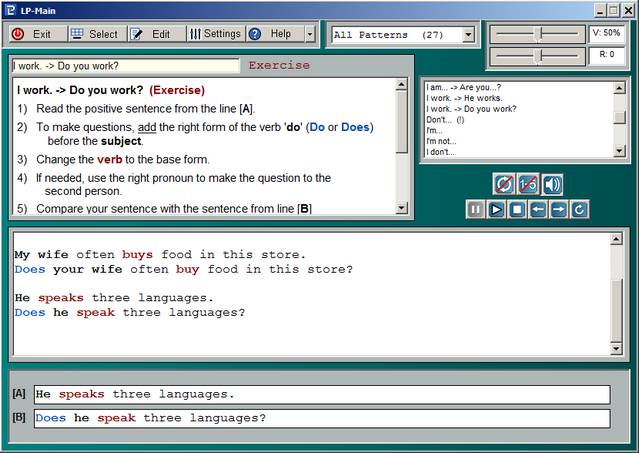This screenshot has width=639, height=453.
Task: Toggle the repeat loop off button
Action: tap(504, 185)
